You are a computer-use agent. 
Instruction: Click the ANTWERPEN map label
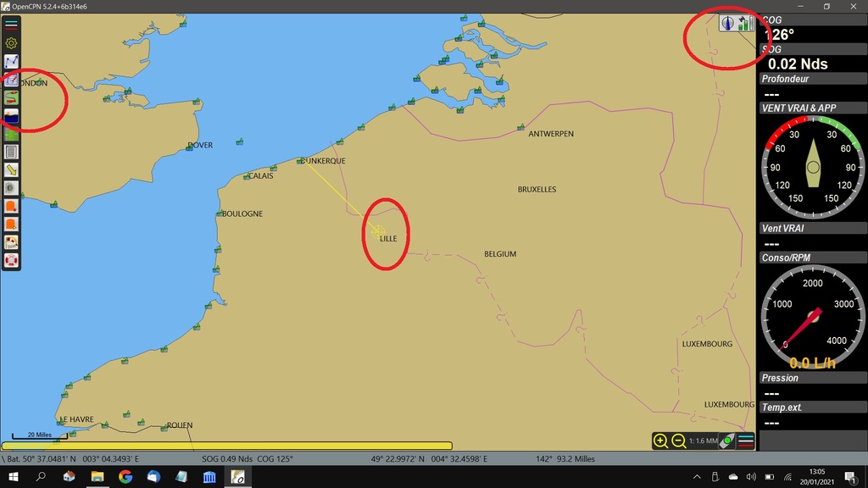pos(551,134)
